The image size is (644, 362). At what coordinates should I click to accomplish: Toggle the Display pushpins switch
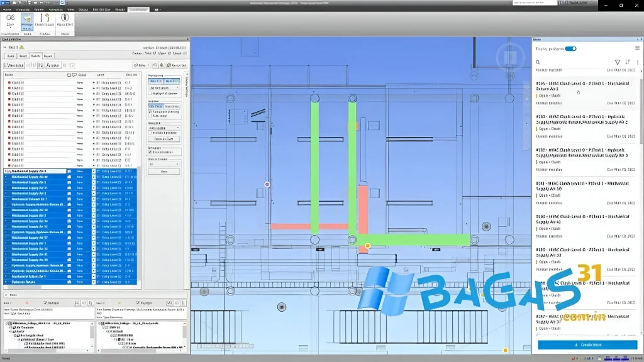point(570,48)
